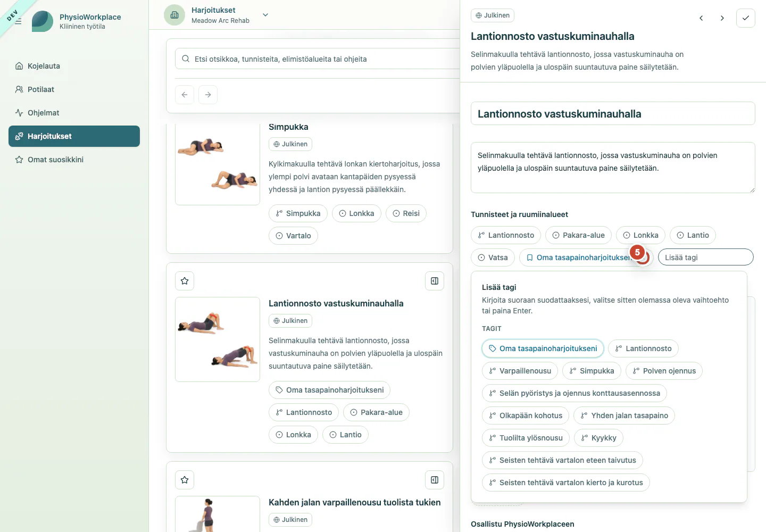Confirm changes with the checkmark button
Image resolution: width=766 pixels, height=532 pixels.
click(x=746, y=18)
